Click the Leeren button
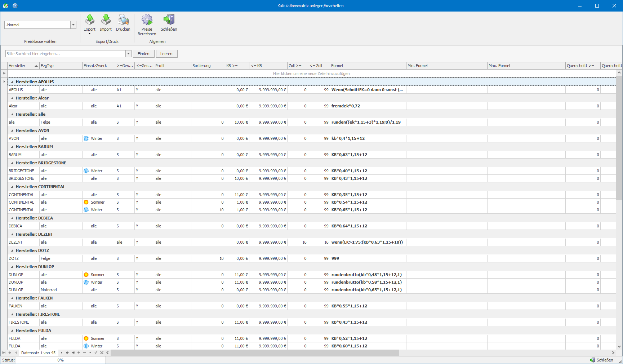This screenshot has height=364, width=623. click(166, 54)
